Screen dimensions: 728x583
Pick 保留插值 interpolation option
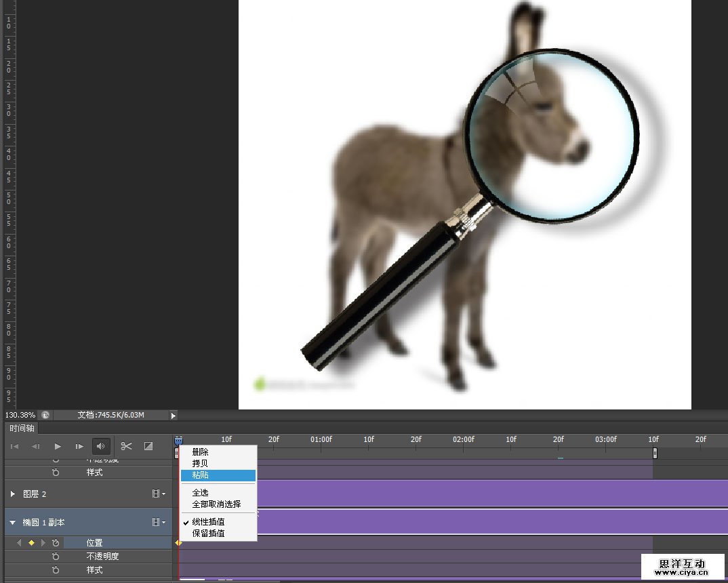coord(208,534)
